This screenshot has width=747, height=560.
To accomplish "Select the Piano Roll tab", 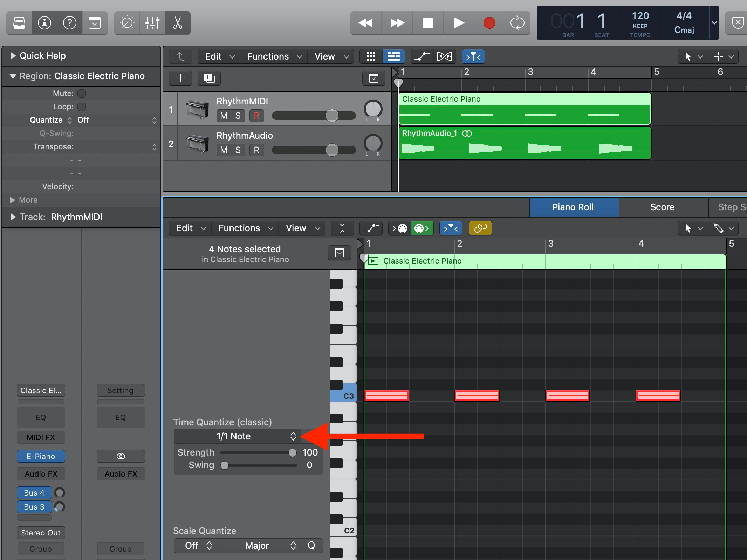I will [x=574, y=206].
